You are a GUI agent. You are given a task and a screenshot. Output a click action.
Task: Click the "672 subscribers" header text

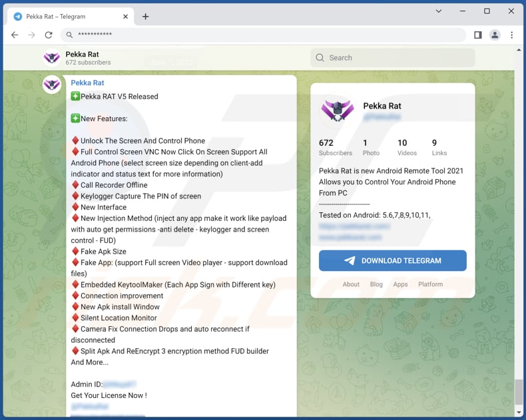coord(88,63)
